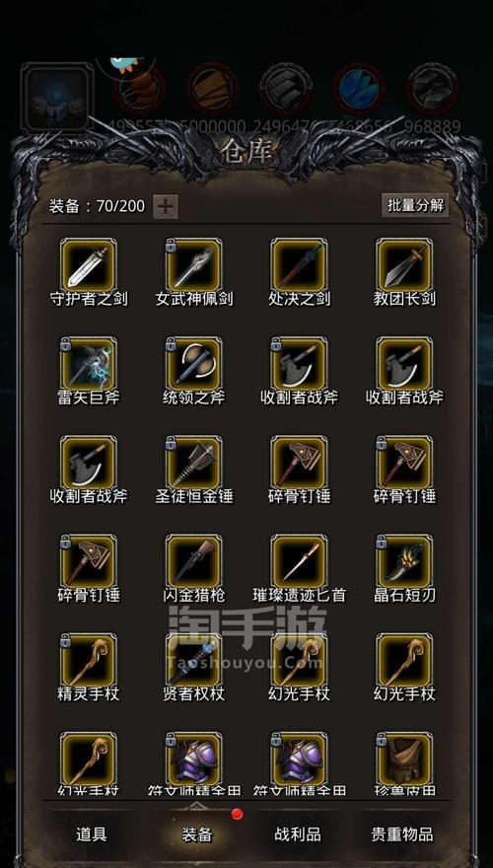This screenshot has height=868, width=493.
Task: Expand equipment capacity with plus button
Action: [165, 207]
